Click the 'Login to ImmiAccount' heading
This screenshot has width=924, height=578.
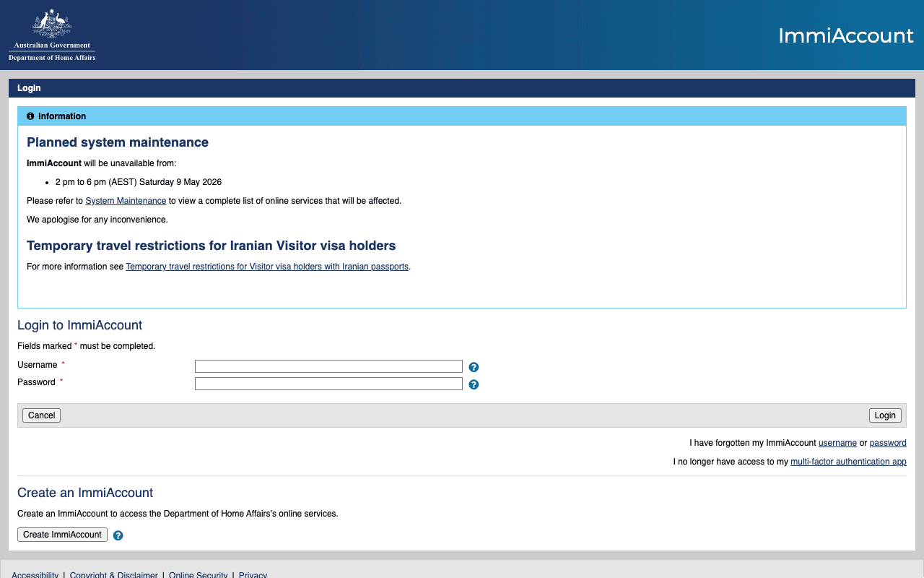coord(80,325)
